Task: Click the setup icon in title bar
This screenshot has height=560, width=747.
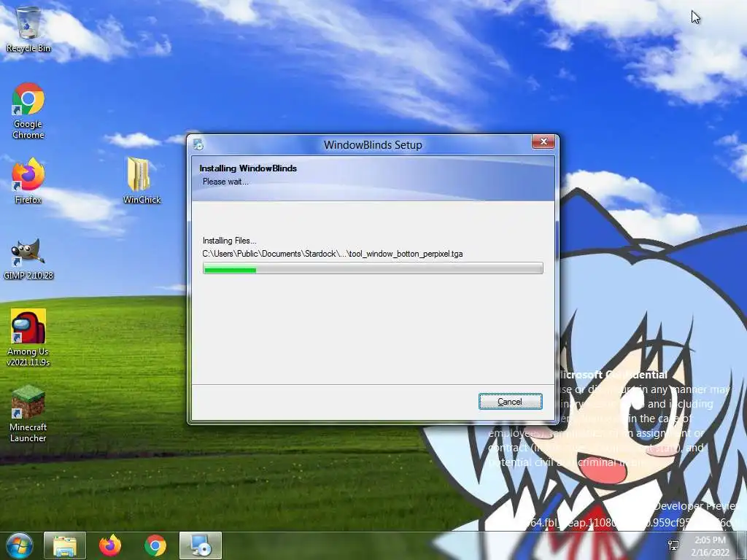Action: [x=198, y=145]
